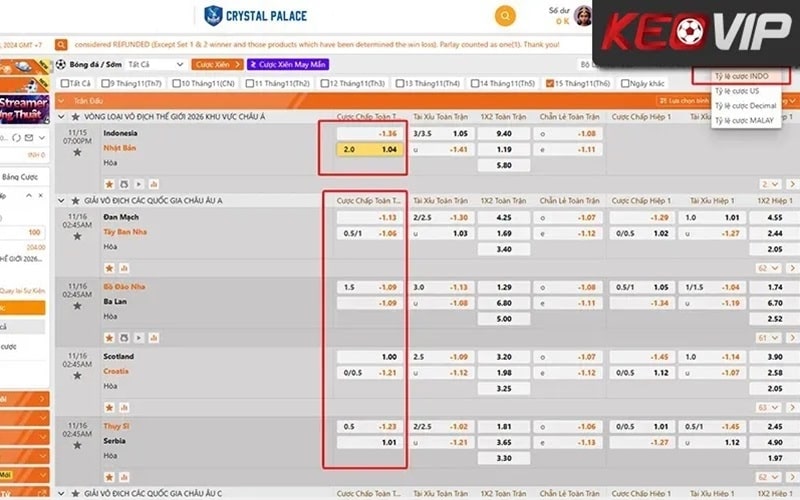This screenshot has width=800, height=500.
Task: Open the Tất Cả sport filter dropdown
Action: pyautogui.click(x=155, y=64)
